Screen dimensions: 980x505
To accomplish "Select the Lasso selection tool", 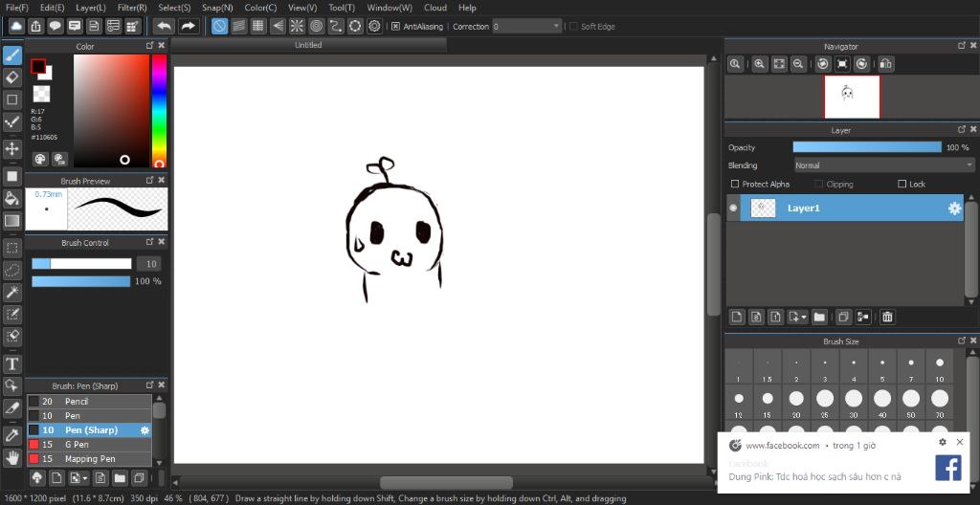I will click(11, 270).
